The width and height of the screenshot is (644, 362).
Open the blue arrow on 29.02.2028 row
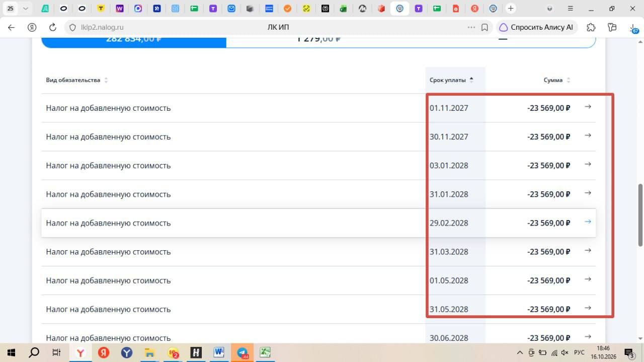click(x=588, y=222)
